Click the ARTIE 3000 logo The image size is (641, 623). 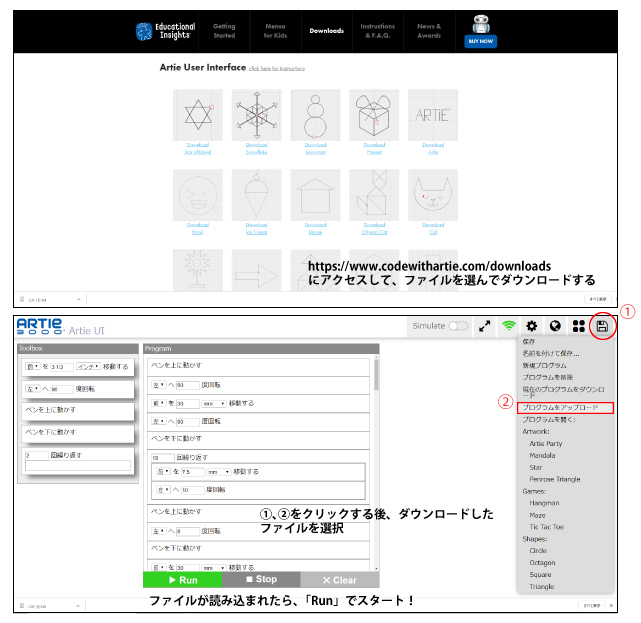[x=40, y=326]
